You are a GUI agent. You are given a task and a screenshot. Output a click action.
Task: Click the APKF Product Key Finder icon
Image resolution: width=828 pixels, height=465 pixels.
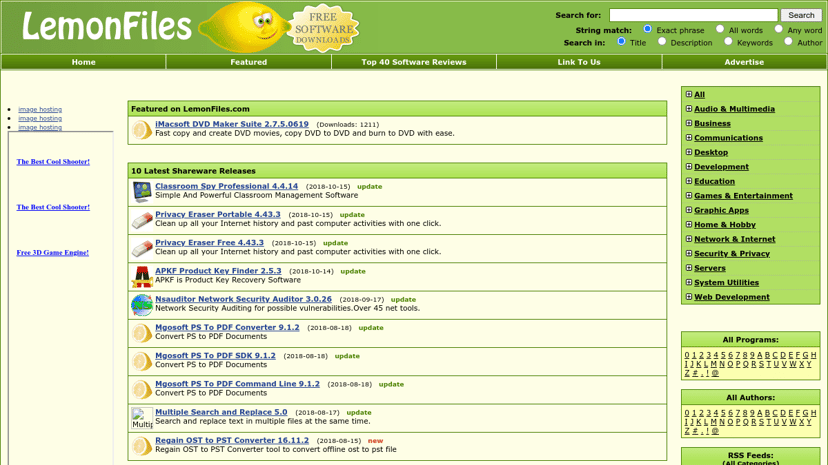[142, 277]
